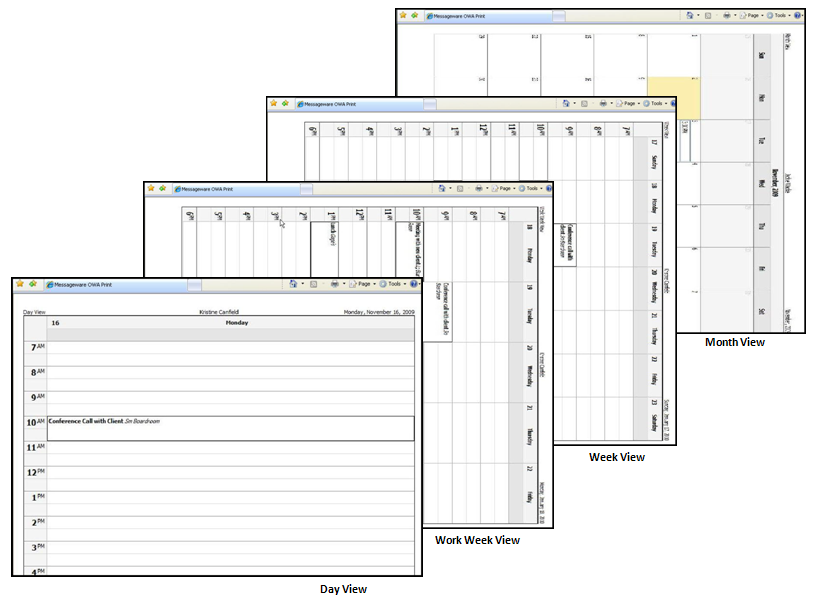Click Help icon in Month View window toolbar
This screenshot has width=816, height=599.
(798, 16)
